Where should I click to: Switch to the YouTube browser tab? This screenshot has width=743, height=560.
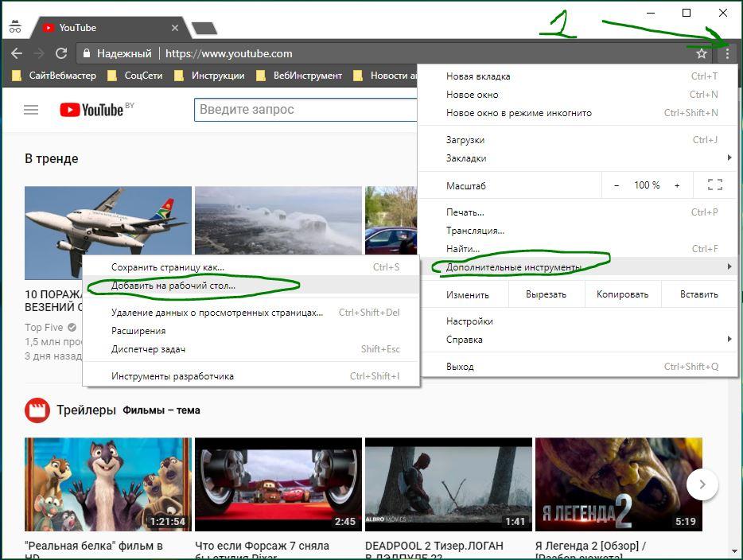point(110,28)
